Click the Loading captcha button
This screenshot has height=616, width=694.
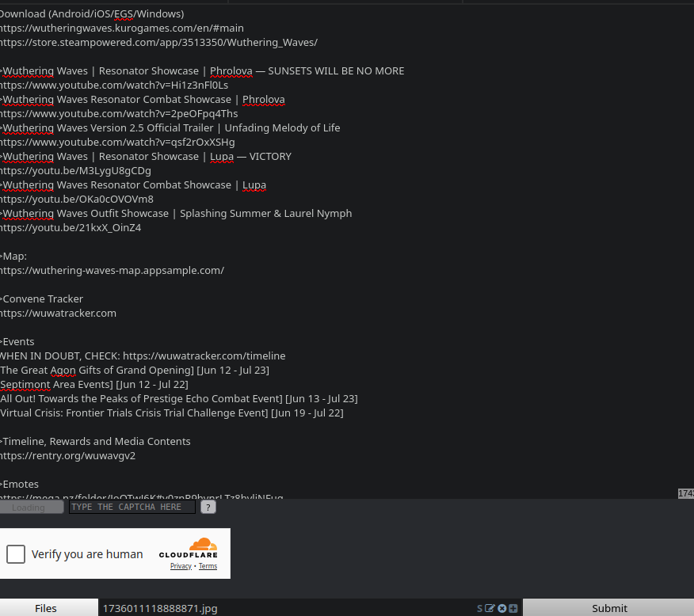click(x=30, y=508)
